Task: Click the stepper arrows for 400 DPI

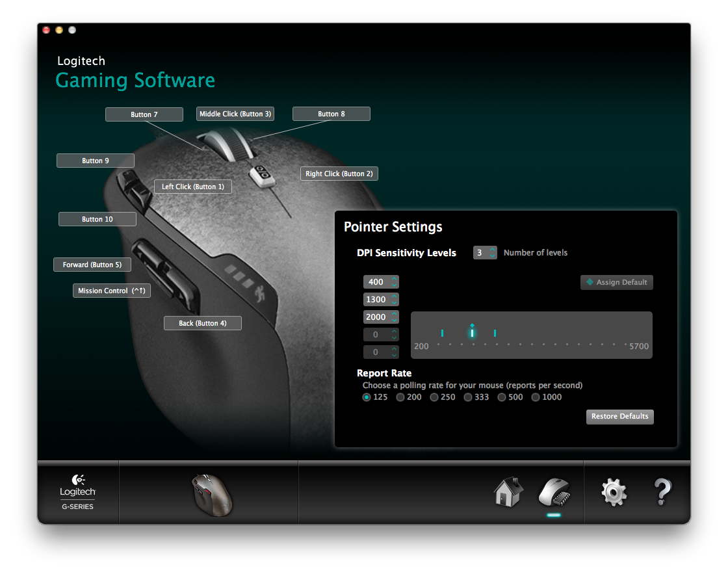Action: (394, 282)
